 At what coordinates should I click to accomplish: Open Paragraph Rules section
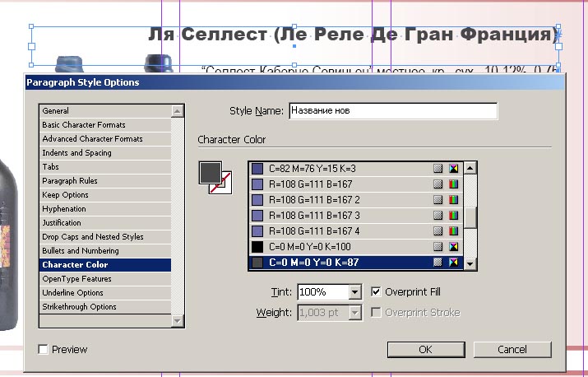point(105,180)
